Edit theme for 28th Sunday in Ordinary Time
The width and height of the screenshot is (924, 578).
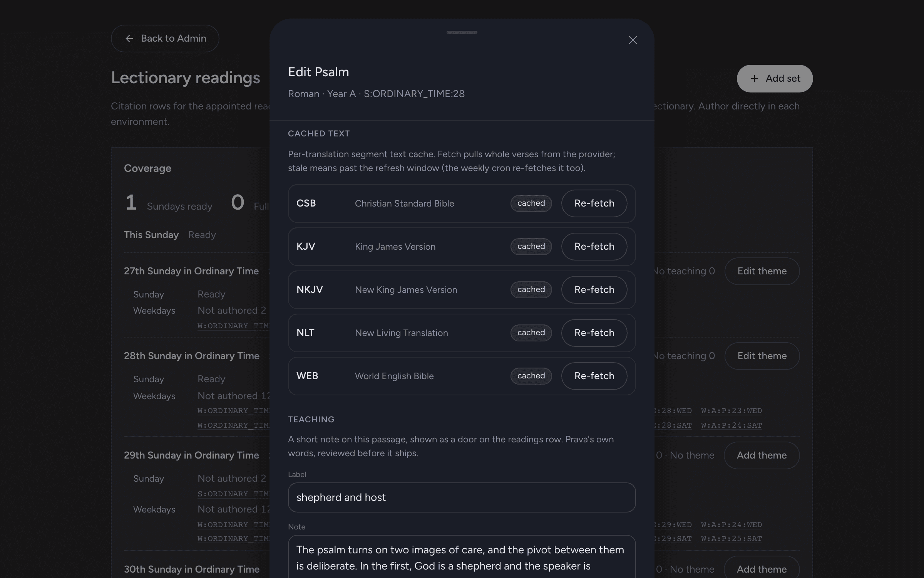(762, 356)
